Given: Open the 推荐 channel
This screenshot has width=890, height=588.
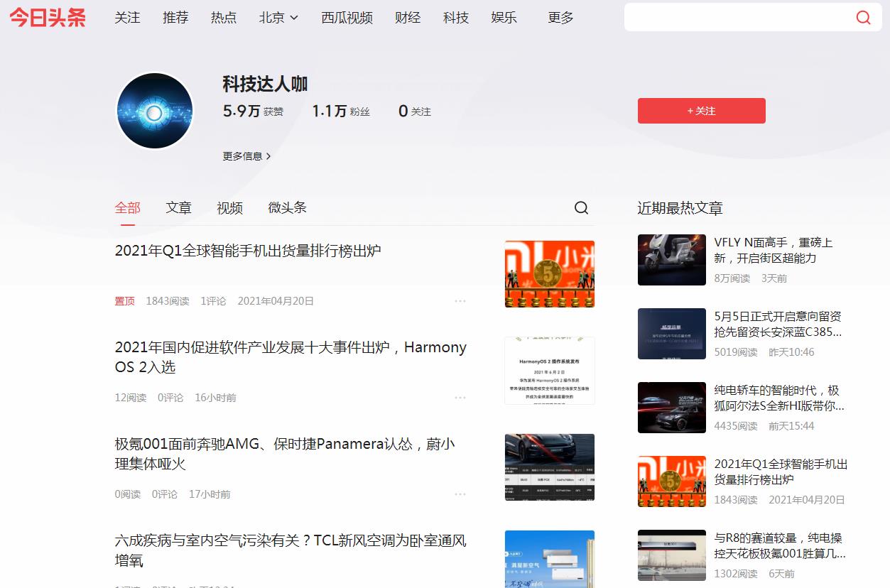Looking at the screenshot, I should 175,18.
